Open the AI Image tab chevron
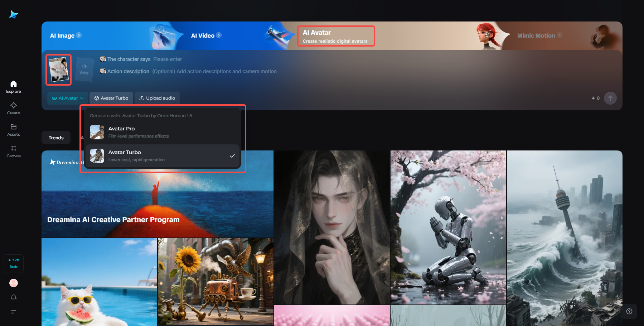644x326 pixels. tap(79, 35)
